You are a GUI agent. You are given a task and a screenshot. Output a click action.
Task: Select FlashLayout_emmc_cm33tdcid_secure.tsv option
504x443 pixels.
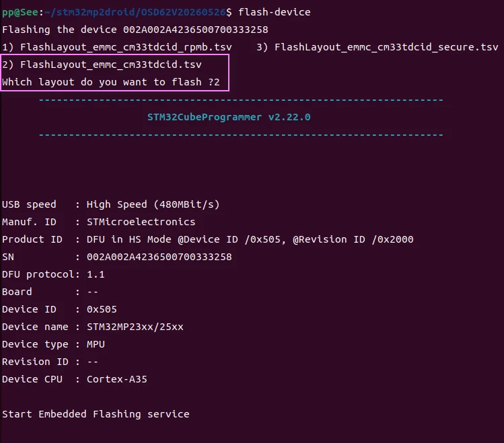pos(377,47)
